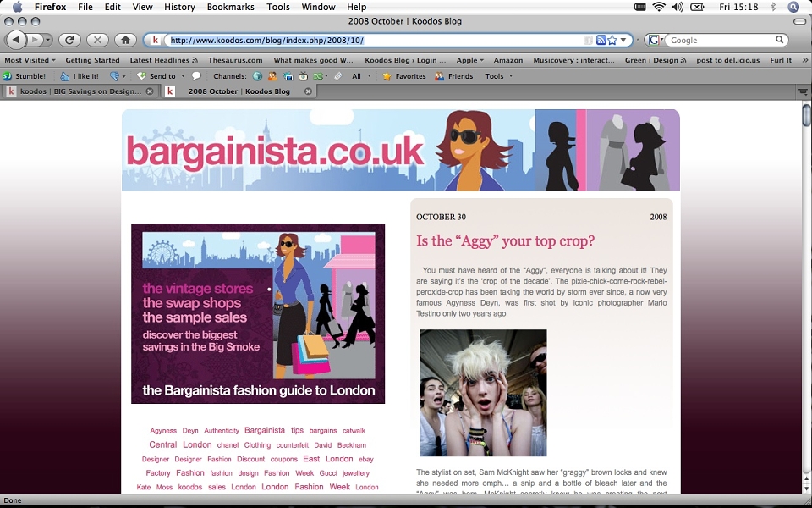Close the 2008 October Koodos Blog tab
This screenshot has height=508, width=812.
(x=308, y=91)
